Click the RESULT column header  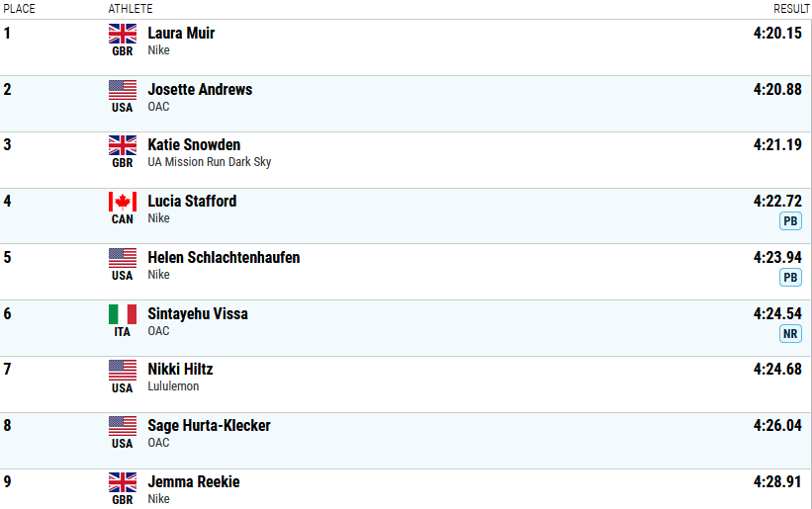pyautogui.click(x=791, y=9)
